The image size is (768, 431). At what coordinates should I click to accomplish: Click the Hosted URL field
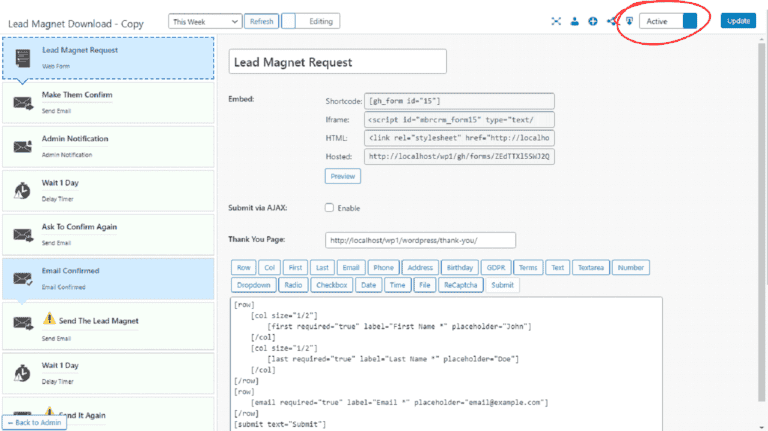pos(459,157)
